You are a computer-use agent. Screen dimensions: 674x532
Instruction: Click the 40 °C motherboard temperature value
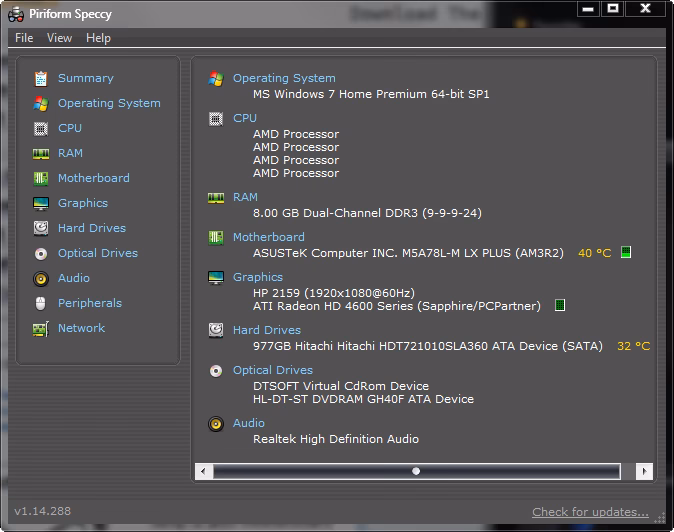tap(594, 253)
